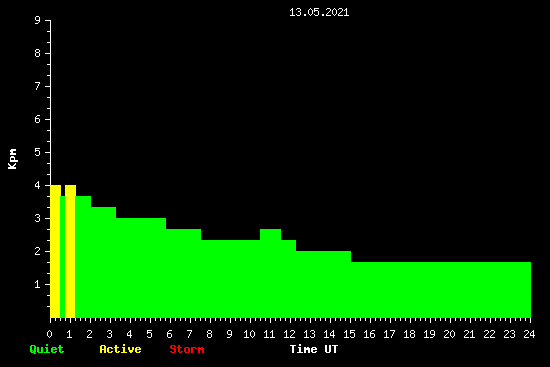The image size is (550, 367).
Task: Click the hour 6 x-axis tick label
Action: (169, 334)
